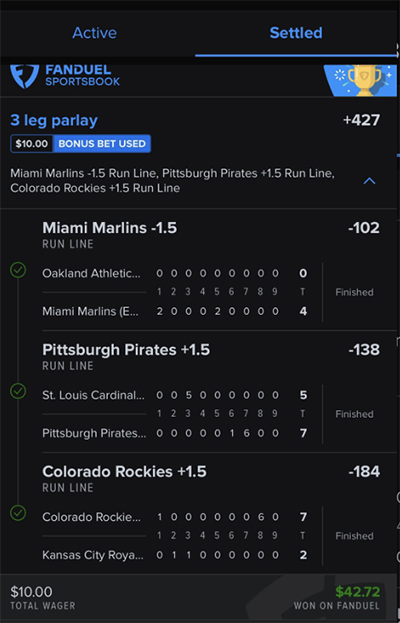This screenshot has width=400, height=623.
Task: Click the Oakland Athletics score row
Action: [175, 273]
